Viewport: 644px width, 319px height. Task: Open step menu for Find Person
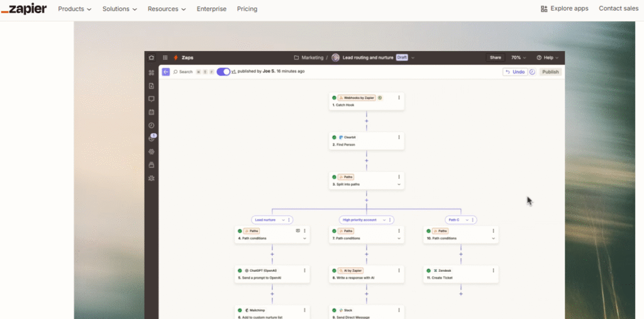point(399,137)
